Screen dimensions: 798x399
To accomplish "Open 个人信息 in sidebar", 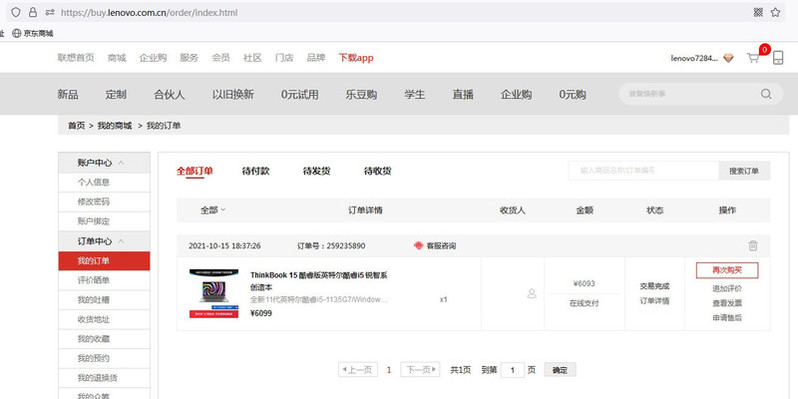I will pos(93,182).
